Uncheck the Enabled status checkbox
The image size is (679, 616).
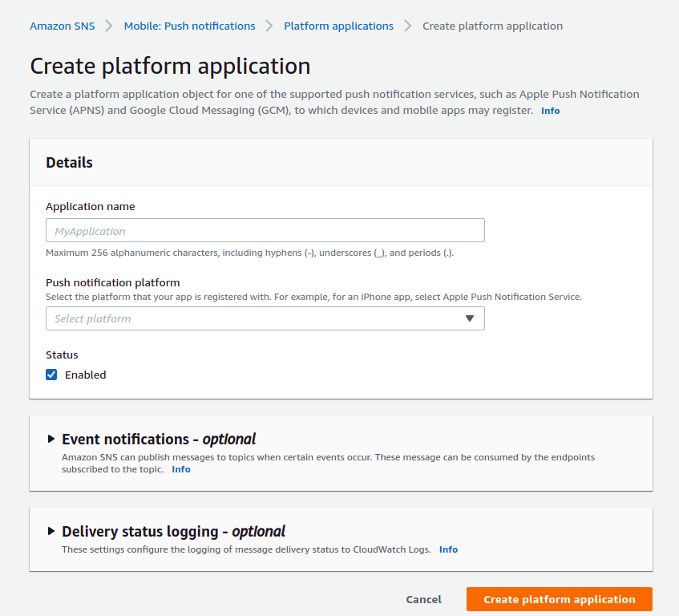click(51, 375)
